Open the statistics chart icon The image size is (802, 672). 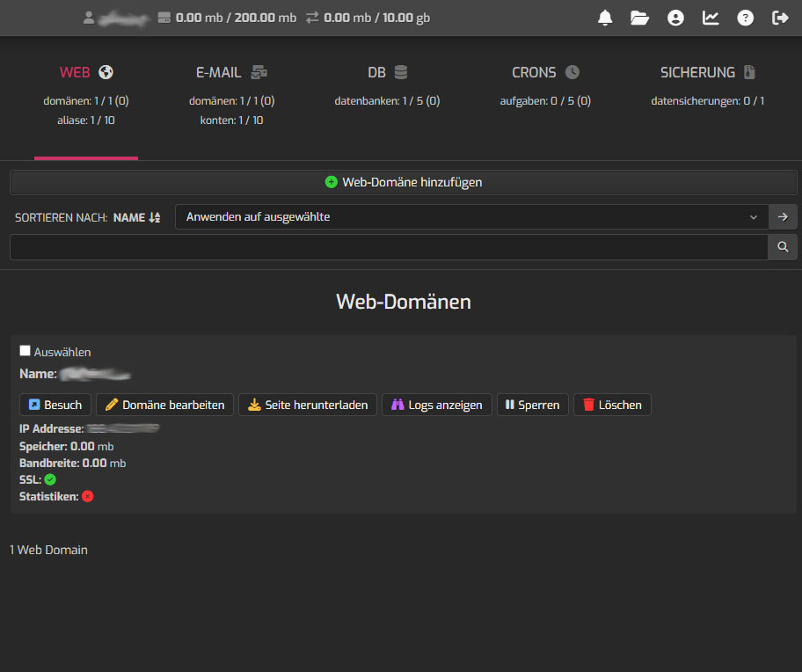point(711,18)
